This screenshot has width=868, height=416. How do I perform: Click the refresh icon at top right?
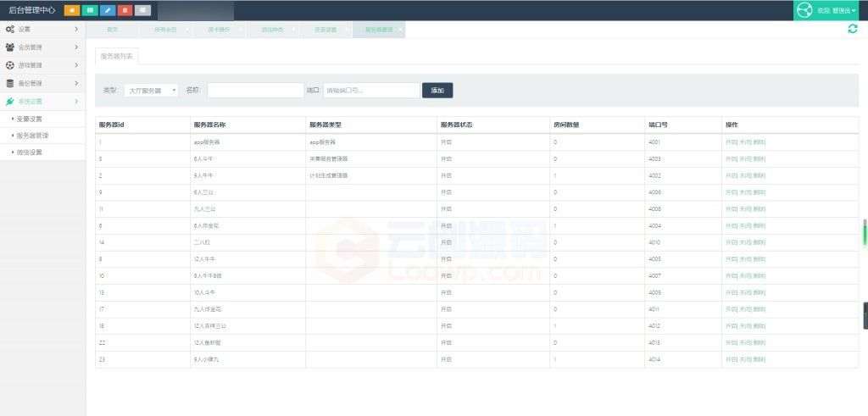click(x=853, y=30)
